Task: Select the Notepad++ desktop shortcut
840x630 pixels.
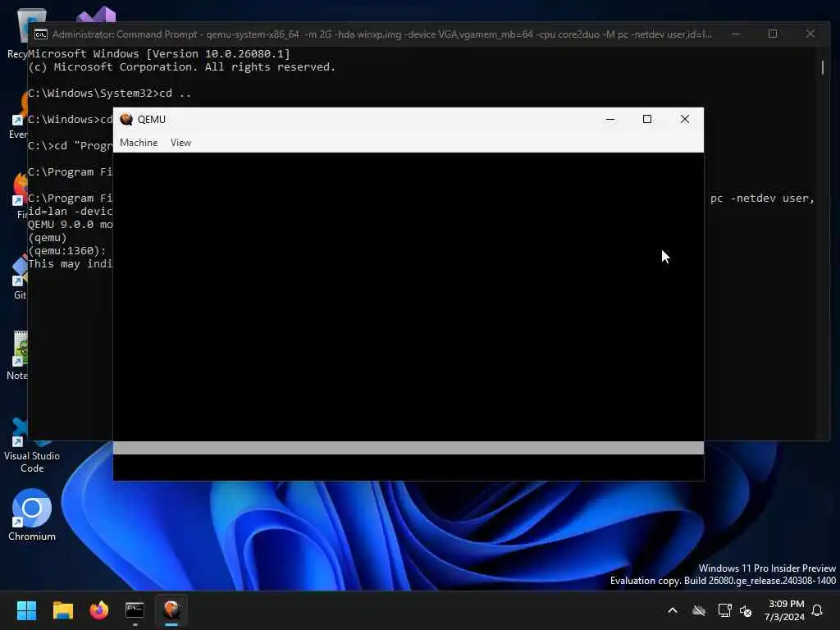Action: tap(16, 356)
